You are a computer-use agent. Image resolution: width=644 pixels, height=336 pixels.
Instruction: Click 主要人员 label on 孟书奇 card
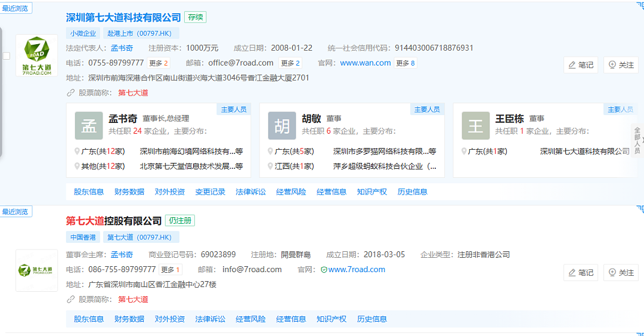[234, 109]
